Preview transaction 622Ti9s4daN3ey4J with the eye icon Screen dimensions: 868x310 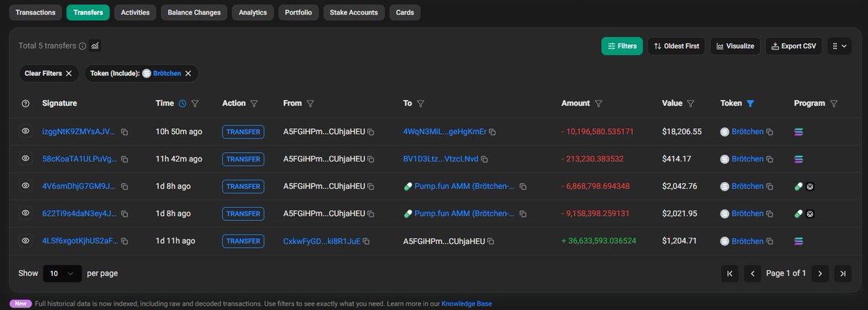25,213
